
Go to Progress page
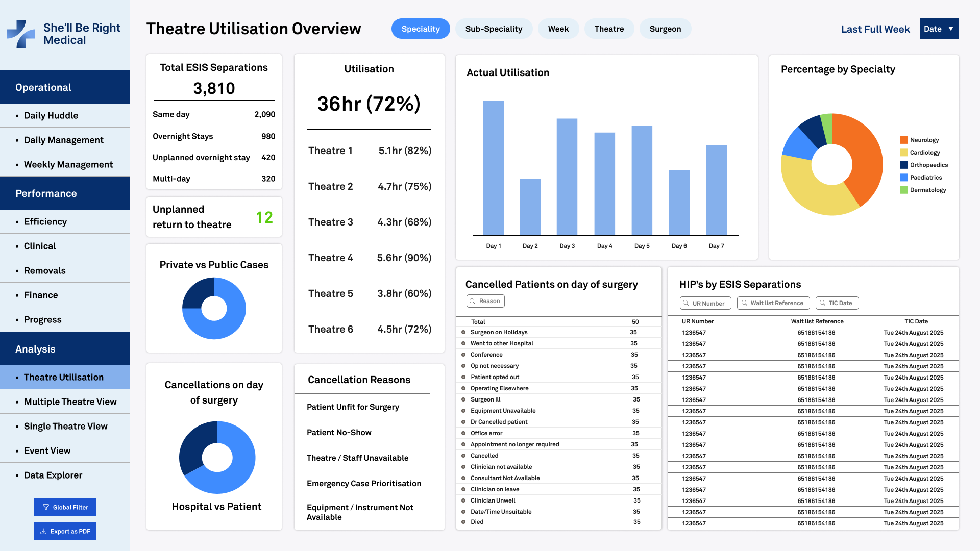click(x=65, y=319)
